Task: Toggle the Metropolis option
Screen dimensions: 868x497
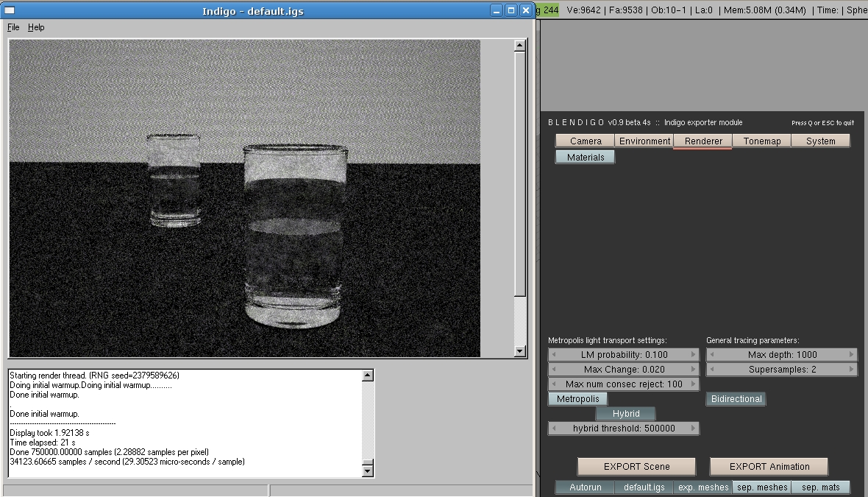Action: point(577,399)
